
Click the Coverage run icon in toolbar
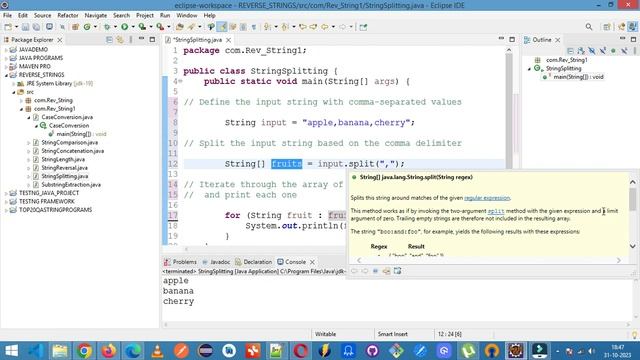[x=142, y=27]
